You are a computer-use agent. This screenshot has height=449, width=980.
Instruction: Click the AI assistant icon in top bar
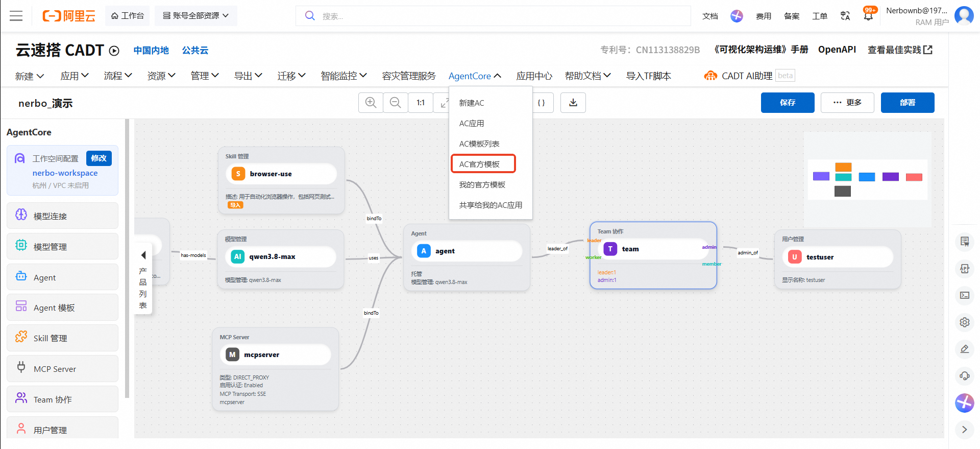click(737, 16)
